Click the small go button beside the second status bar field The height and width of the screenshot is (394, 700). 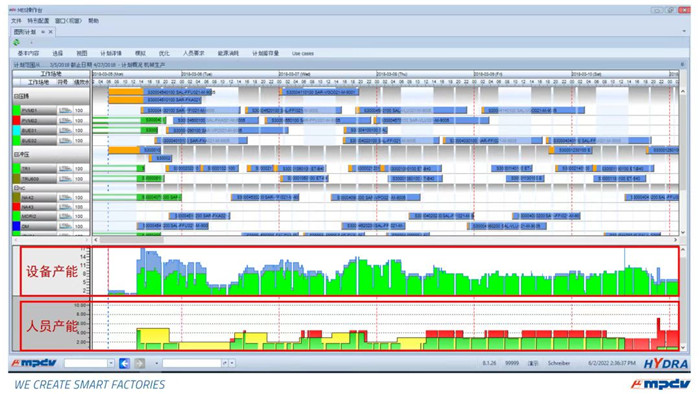pyautogui.click(x=225, y=363)
